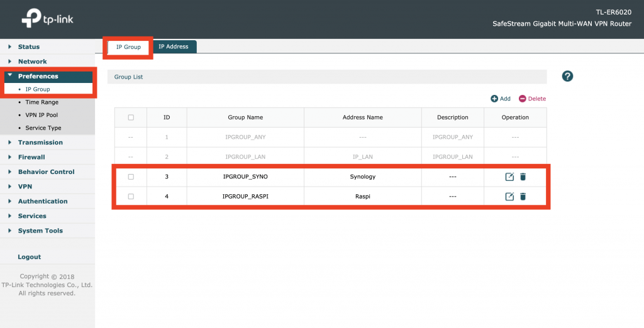
Task: Click the tp-link logo
Action: click(x=47, y=19)
